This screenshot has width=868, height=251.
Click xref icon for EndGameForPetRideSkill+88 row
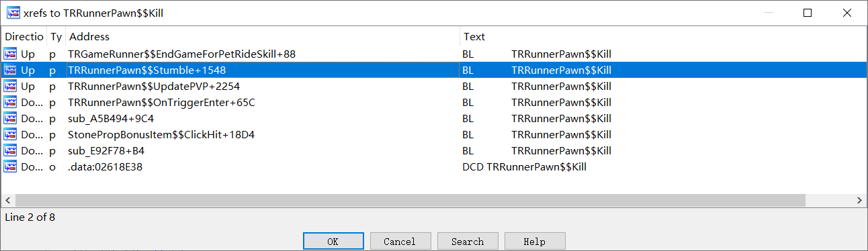(10, 54)
